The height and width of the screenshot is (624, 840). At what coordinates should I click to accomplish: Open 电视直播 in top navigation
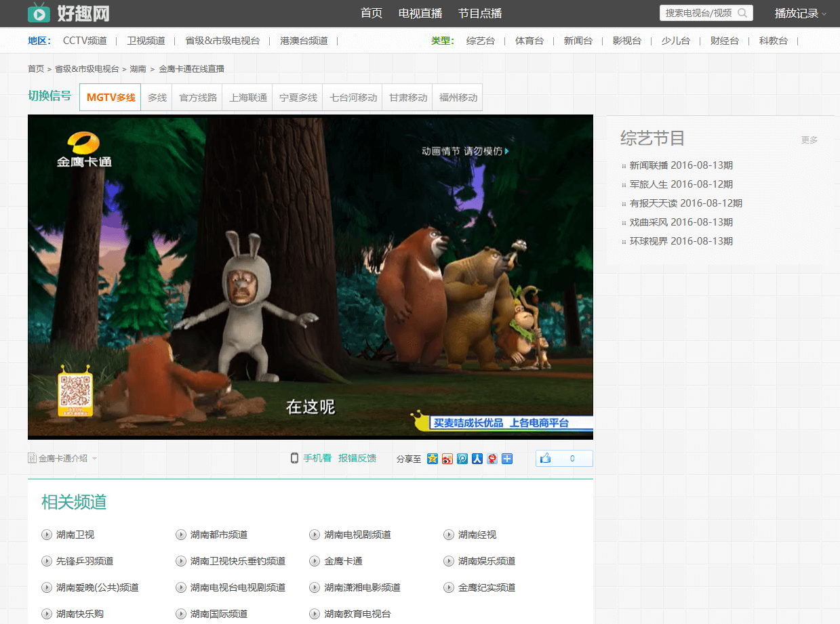point(420,13)
